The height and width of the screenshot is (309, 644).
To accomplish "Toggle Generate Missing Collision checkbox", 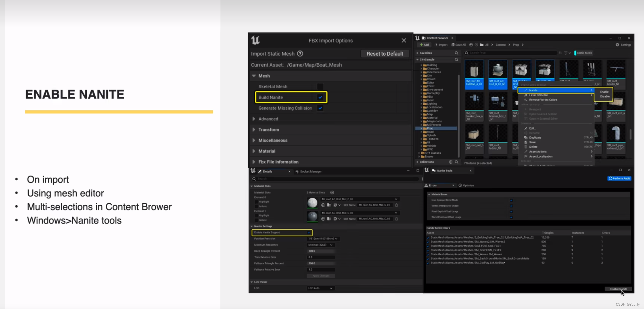I will [320, 108].
